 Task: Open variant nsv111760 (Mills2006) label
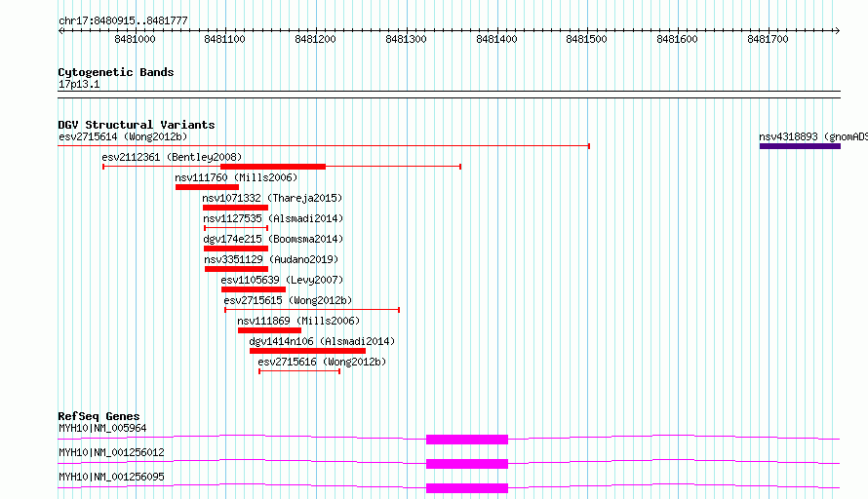click(236, 177)
